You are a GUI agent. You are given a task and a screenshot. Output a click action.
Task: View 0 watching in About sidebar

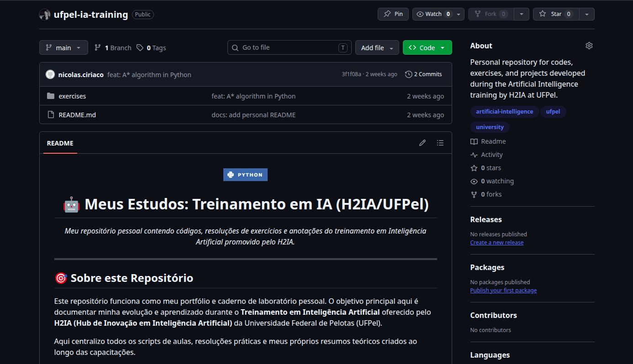492,181
